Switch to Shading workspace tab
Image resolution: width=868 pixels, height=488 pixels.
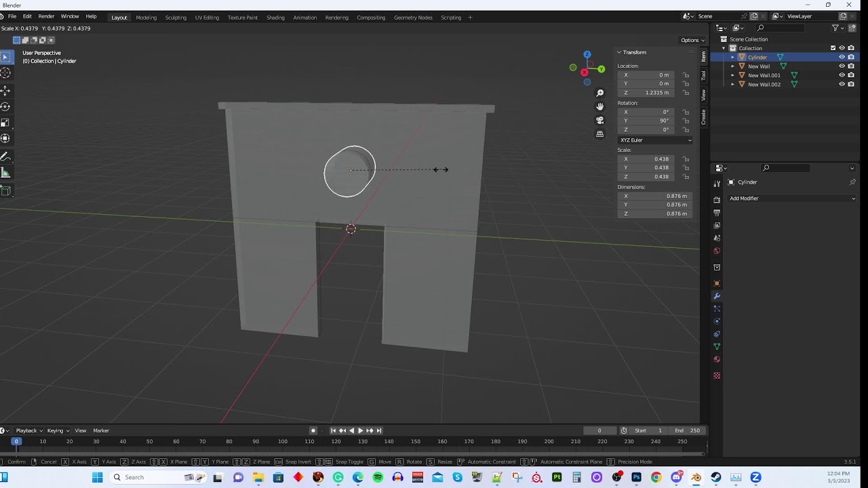pos(275,18)
